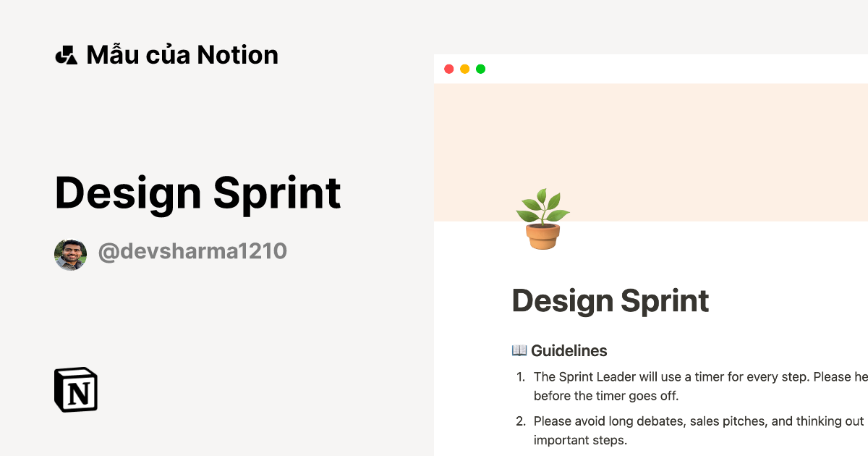This screenshot has width=868, height=456.
Task: Open the template preview window
Action: coord(651,253)
